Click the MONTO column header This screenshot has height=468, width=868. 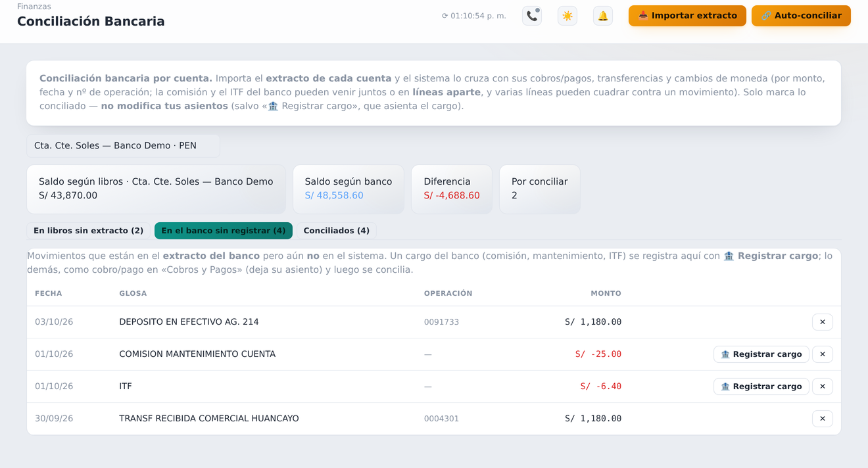606,294
